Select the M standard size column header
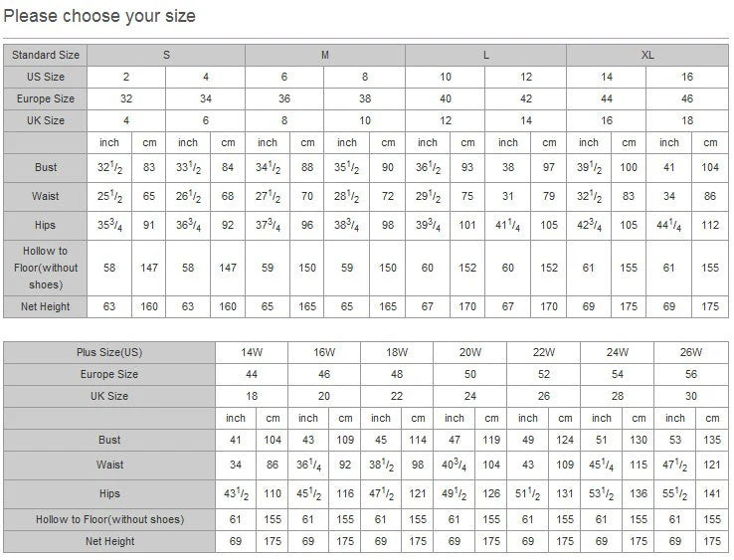The image size is (734, 560). (x=325, y=55)
